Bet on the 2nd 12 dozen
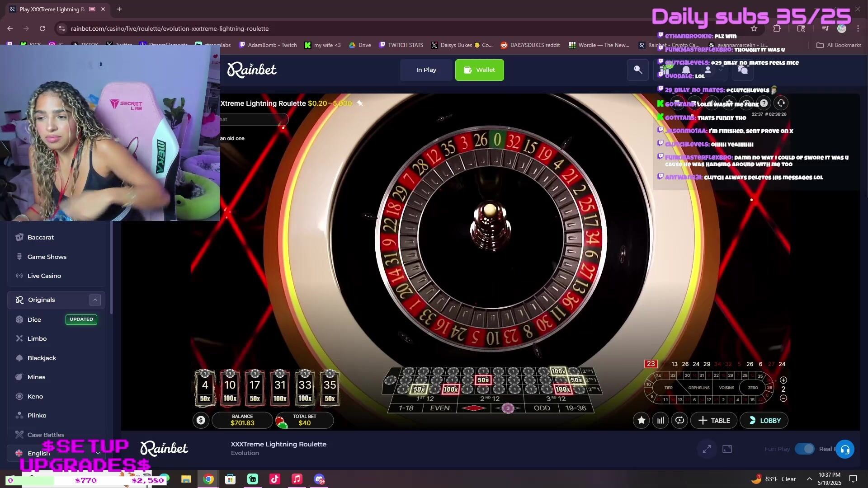The image size is (868, 488). tap(491, 399)
